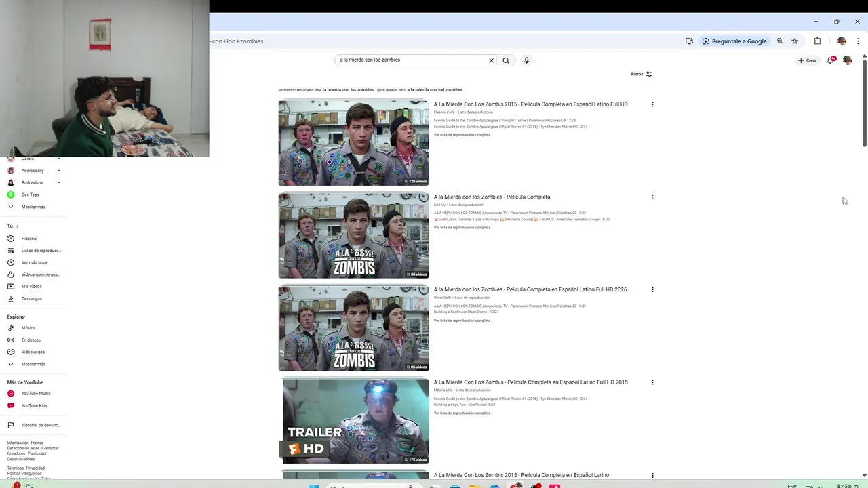This screenshot has width=868, height=488.
Task: Open the Chrome profile avatar
Action: pyautogui.click(x=842, y=41)
